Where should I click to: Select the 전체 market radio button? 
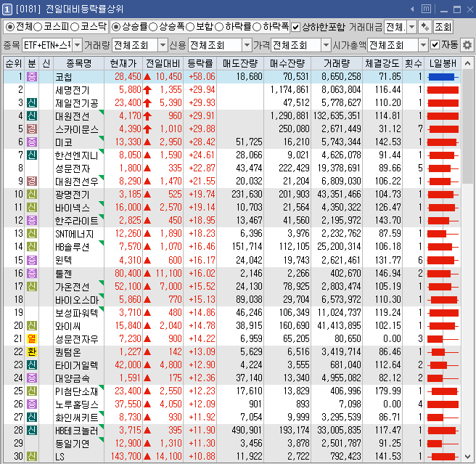[10, 28]
